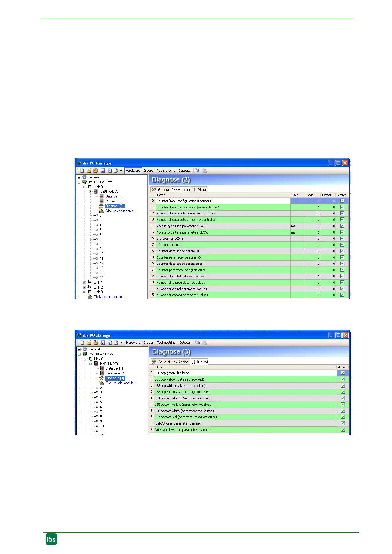
Task: Switch to General tab in Analog-tab window
Action: click(161, 190)
